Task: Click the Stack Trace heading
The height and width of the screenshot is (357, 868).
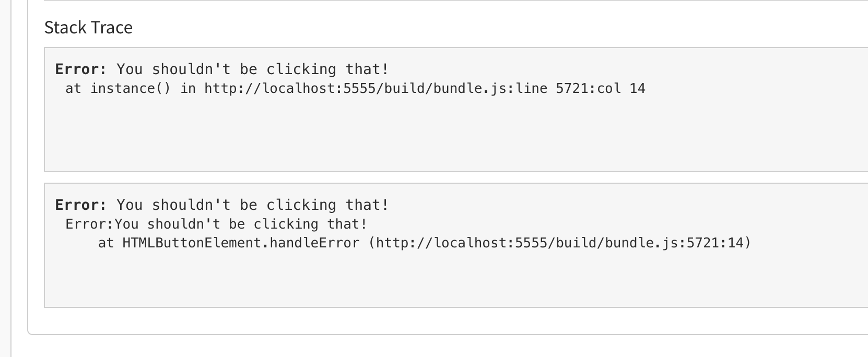Action: tap(88, 27)
